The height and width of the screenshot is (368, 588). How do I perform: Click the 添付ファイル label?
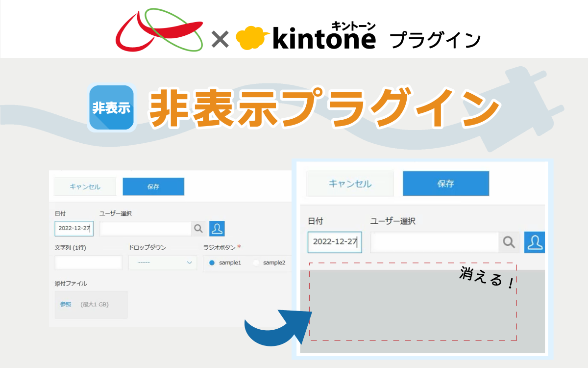71,284
